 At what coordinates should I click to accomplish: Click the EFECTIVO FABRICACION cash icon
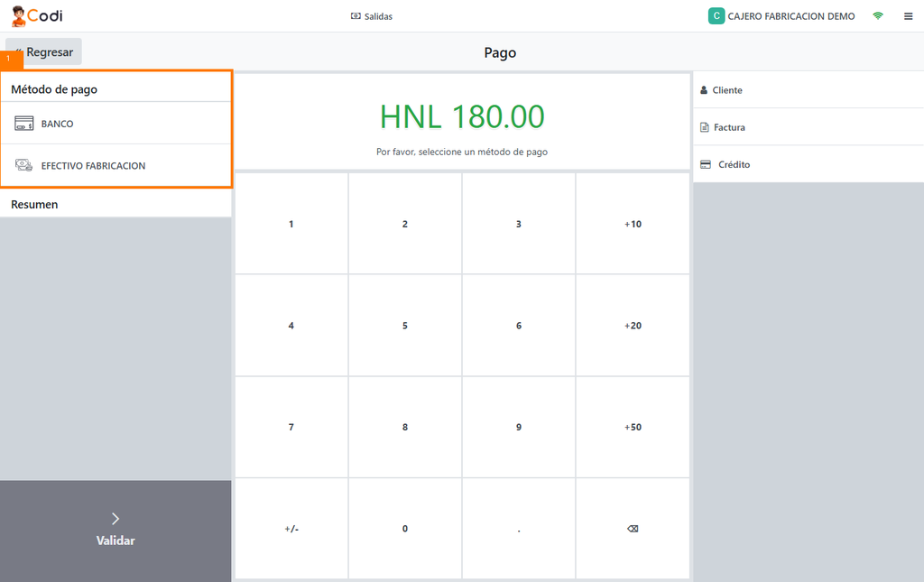(x=24, y=165)
